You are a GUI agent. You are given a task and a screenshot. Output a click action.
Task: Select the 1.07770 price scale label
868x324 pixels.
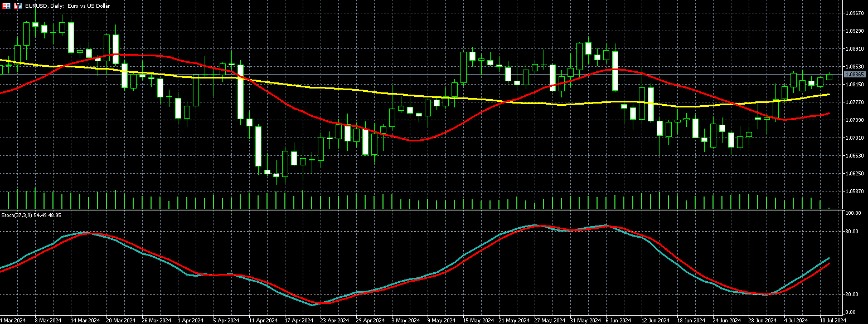click(x=854, y=102)
